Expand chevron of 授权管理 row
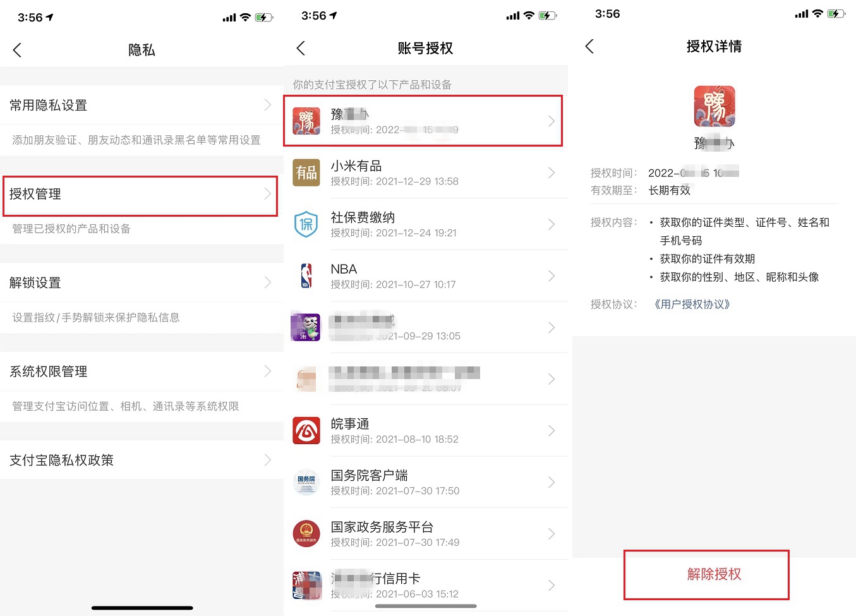The height and width of the screenshot is (616, 856). [268, 194]
